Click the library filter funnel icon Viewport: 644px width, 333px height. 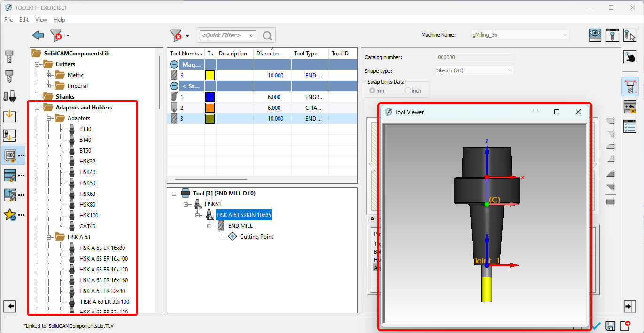56,35
